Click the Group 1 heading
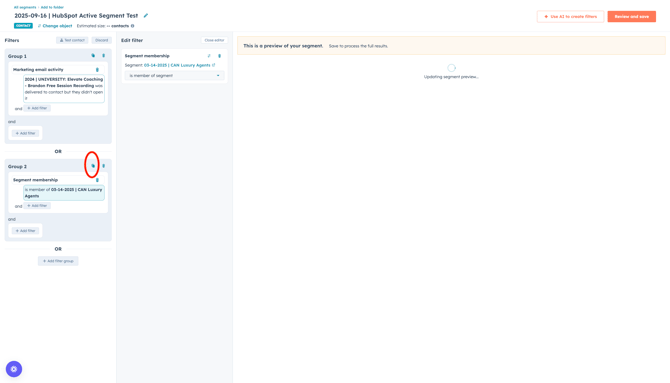Screen dimensions: 670x383 17,56
